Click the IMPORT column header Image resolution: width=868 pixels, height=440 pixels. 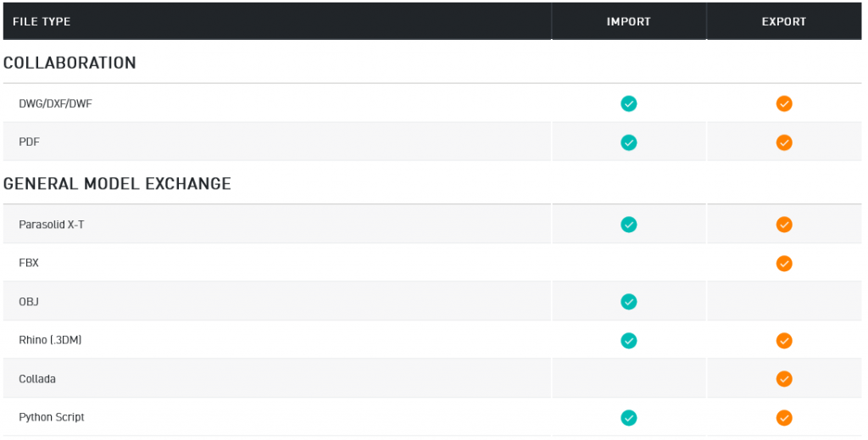pyautogui.click(x=628, y=21)
